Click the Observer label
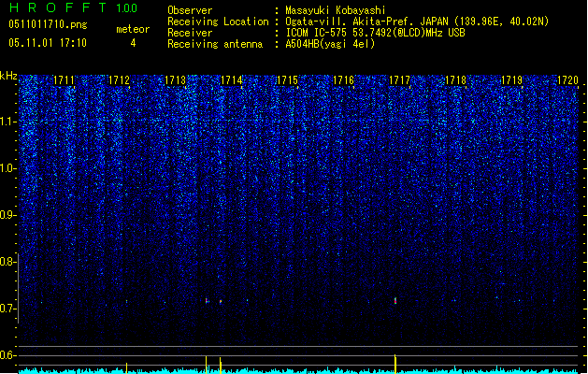This screenshot has height=374, width=588. tap(190, 10)
